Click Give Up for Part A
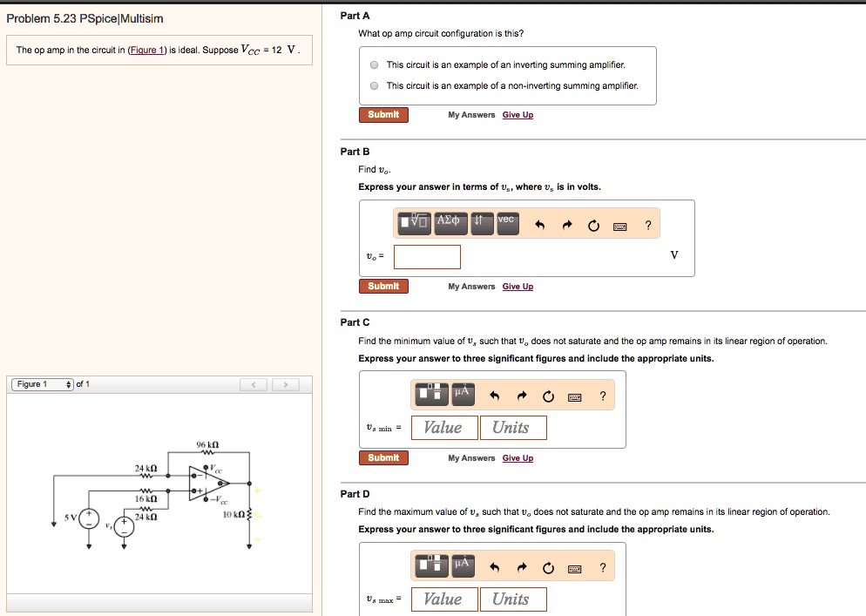 click(x=518, y=114)
